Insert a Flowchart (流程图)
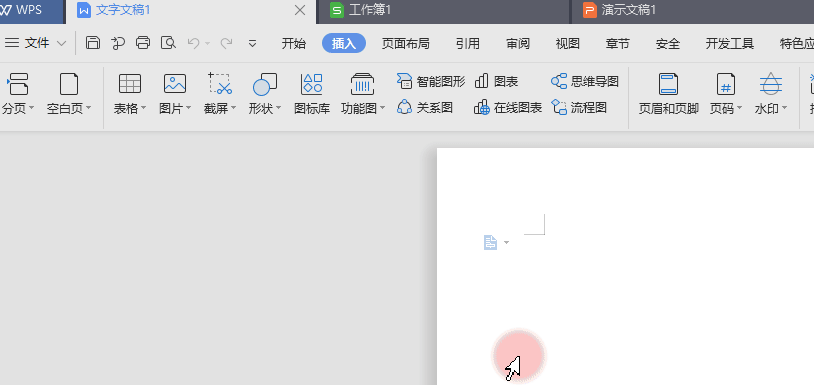The width and height of the screenshot is (814, 385). [x=579, y=107]
